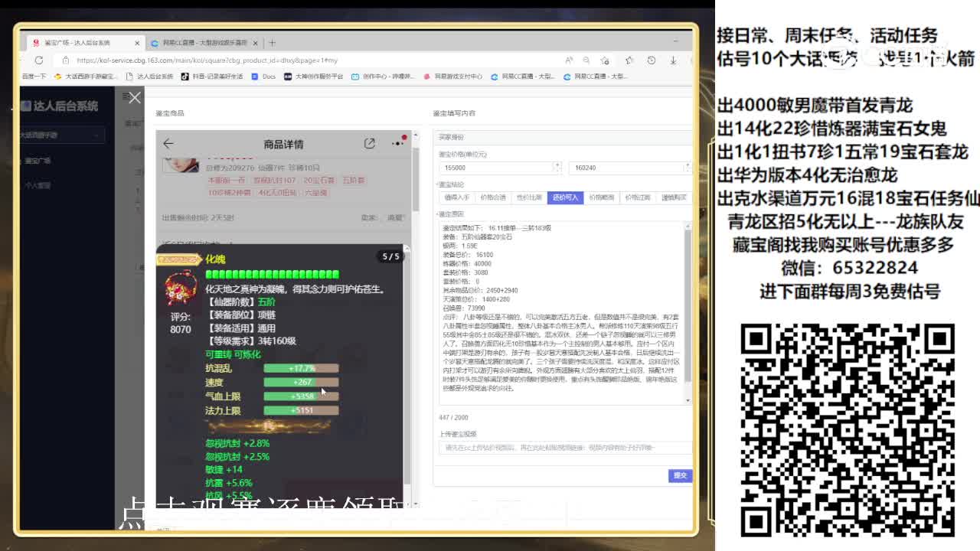The image size is (980, 551).
Task: Click the 速度 +267 attribute bar
Action: 301,382
